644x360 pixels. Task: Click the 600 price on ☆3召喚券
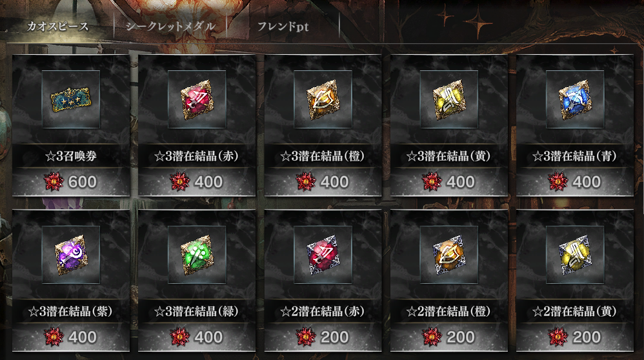pos(83,182)
